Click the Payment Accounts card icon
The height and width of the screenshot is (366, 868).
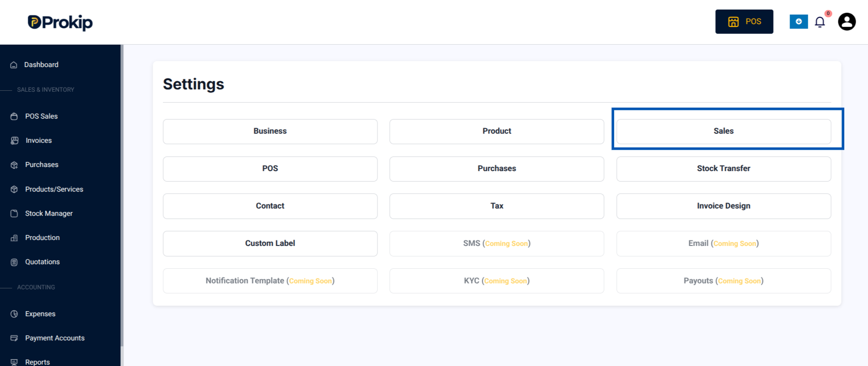coord(14,338)
